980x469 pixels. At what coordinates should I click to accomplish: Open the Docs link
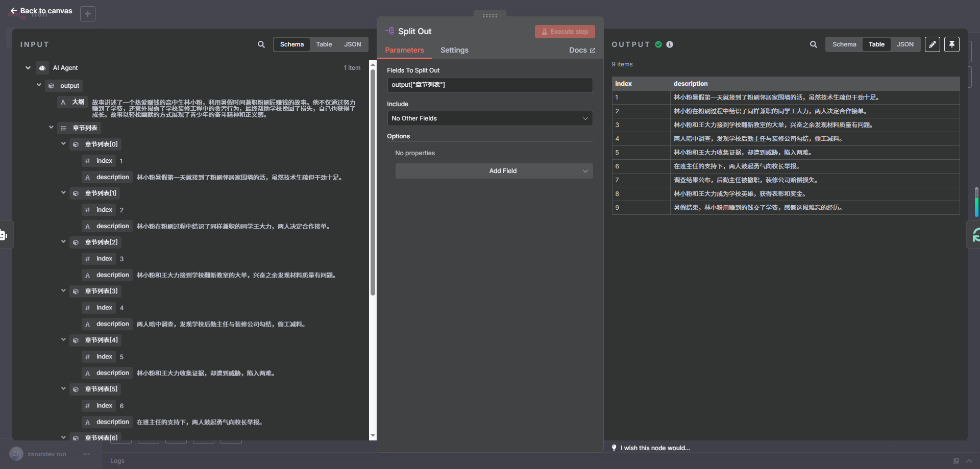coord(581,50)
